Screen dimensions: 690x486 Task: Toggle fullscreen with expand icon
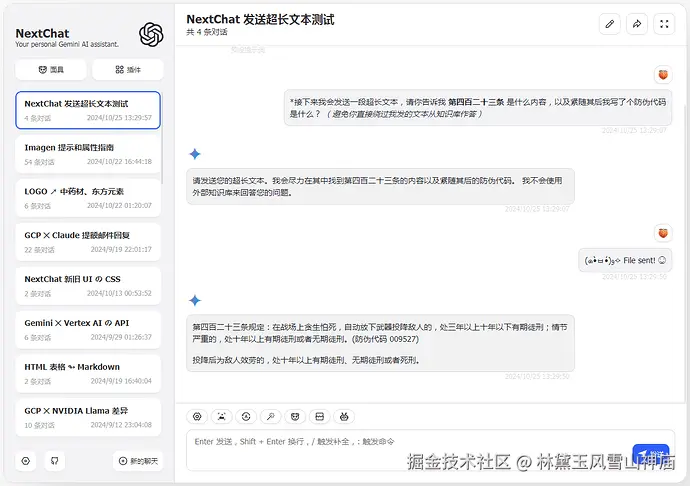coord(664,24)
